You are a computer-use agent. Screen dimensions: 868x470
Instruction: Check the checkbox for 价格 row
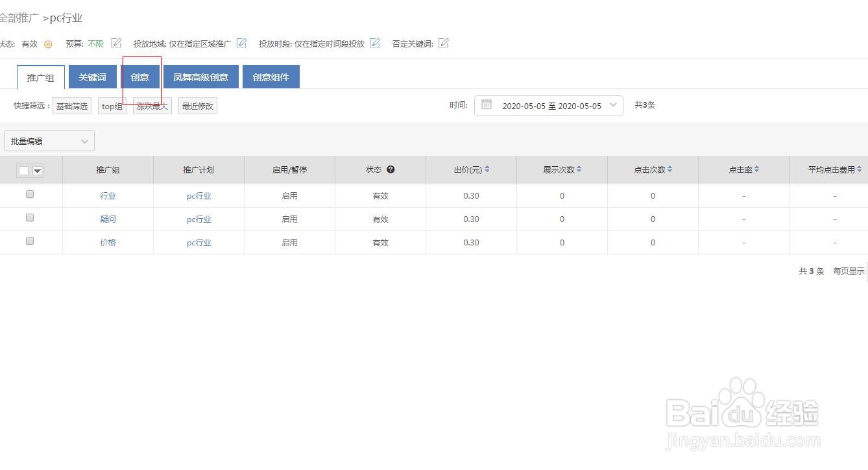[30, 241]
